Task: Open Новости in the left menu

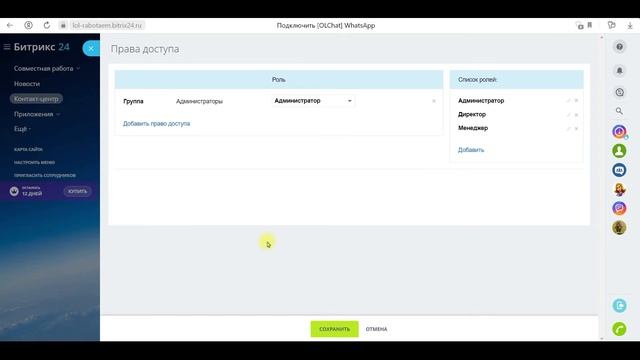Action: 27,84
